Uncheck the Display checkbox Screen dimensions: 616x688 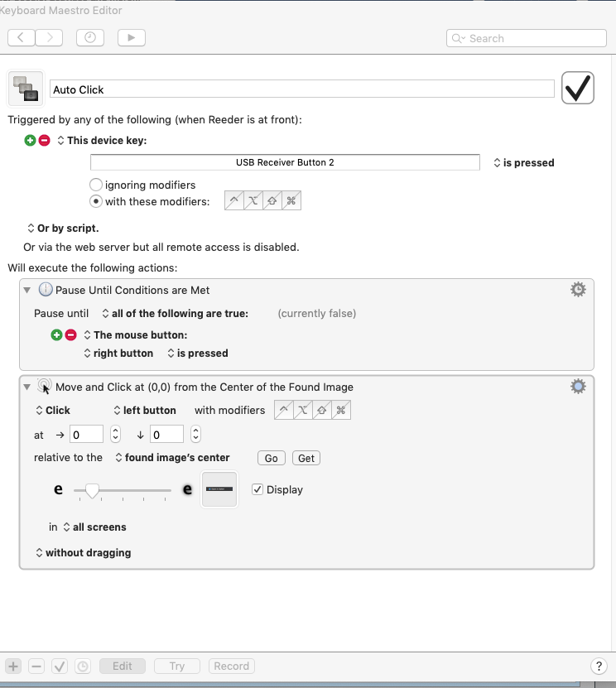tap(257, 489)
